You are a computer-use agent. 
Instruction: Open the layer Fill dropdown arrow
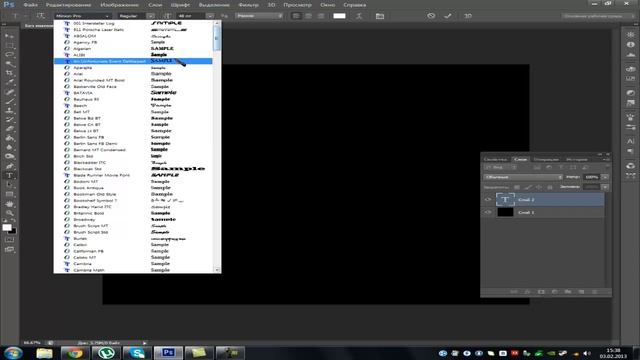[605, 187]
